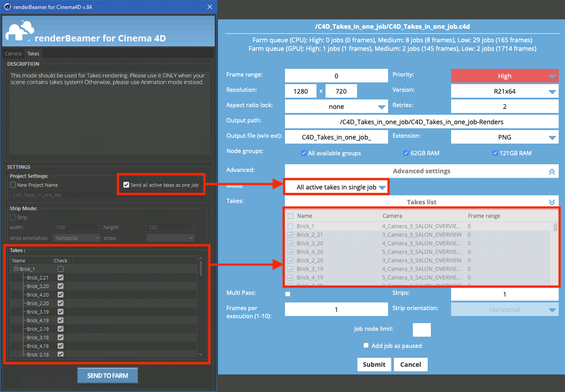Open the Mode all active takes dropdown
The height and width of the screenshot is (392, 565).
[336, 187]
